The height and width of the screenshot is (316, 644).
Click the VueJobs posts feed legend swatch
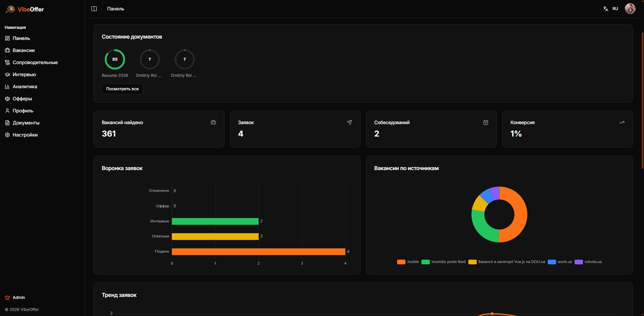click(426, 262)
